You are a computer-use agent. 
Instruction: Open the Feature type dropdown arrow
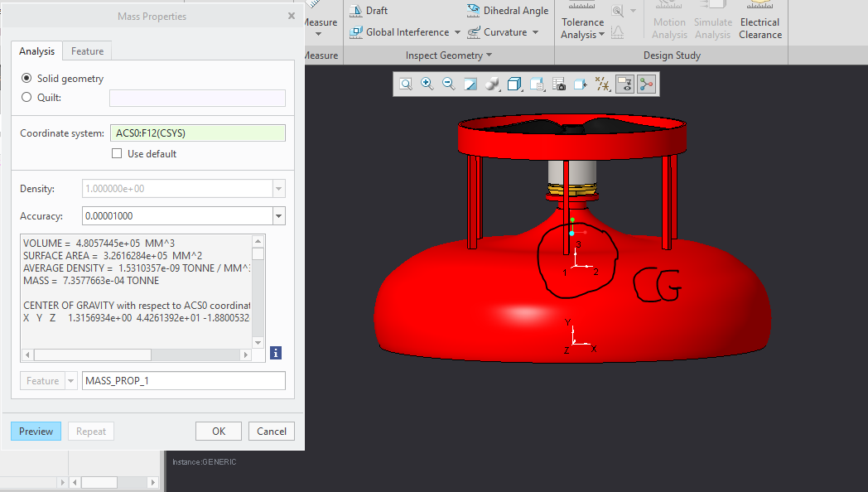pyautogui.click(x=71, y=381)
